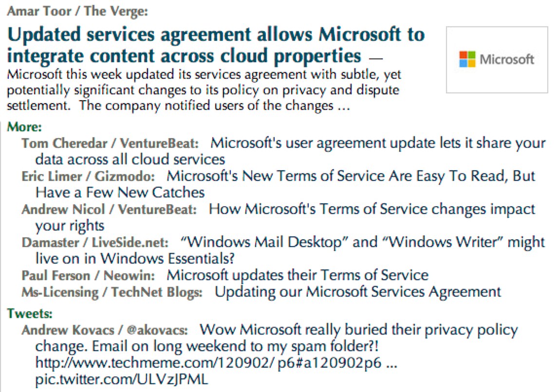This screenshot has height=392, width=558.
Task: Open 'How Microsoft's Terms of Service changes' article
Action: pyautogui.click(x=285, y=217)
